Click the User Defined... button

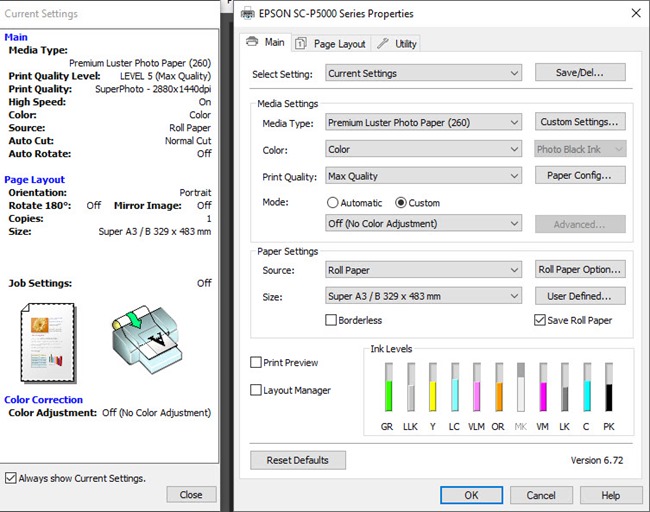[580, 296]
